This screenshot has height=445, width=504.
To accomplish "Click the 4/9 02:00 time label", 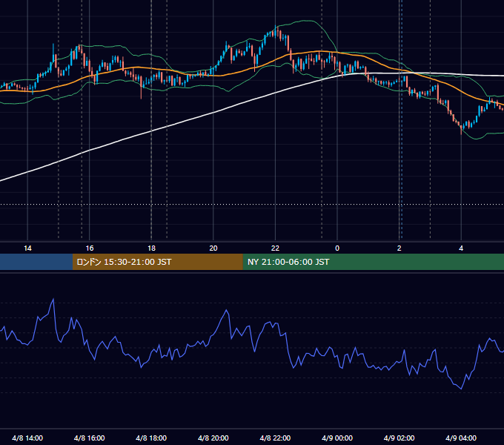I will [399, 438].
